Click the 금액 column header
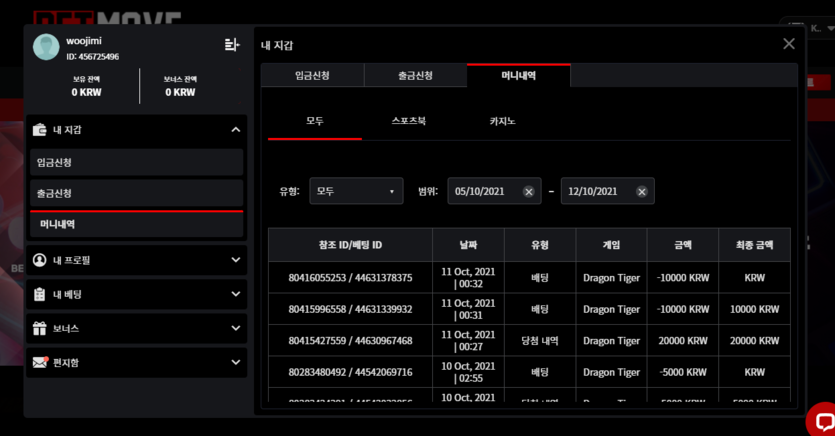This screenshot has height=436, width=835. pyautogui.click(x=683, y=245)
